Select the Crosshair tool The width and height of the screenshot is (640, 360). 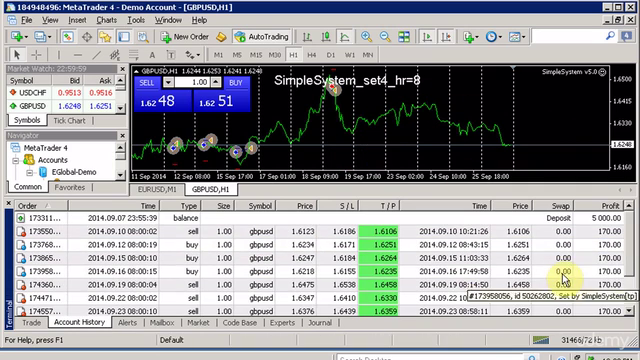click(x=36, y=55)
